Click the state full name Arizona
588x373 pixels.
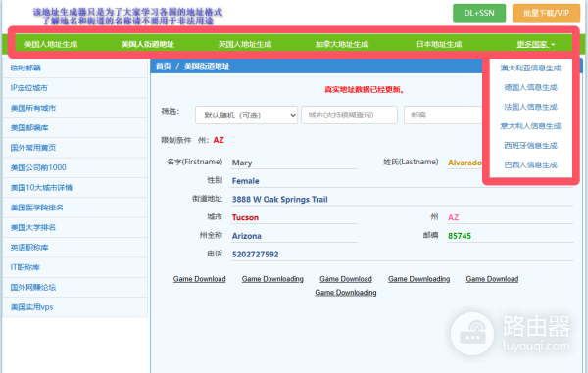[246, 236]
